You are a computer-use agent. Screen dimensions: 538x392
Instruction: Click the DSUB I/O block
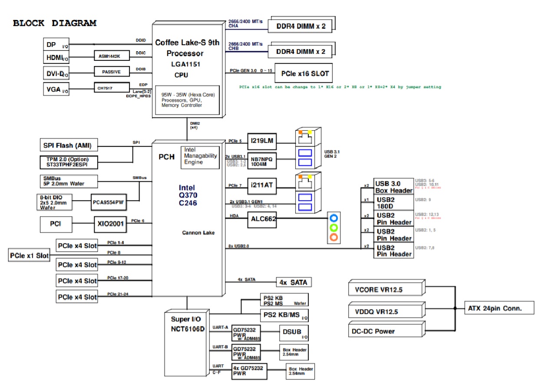click(x=294, y=333)
